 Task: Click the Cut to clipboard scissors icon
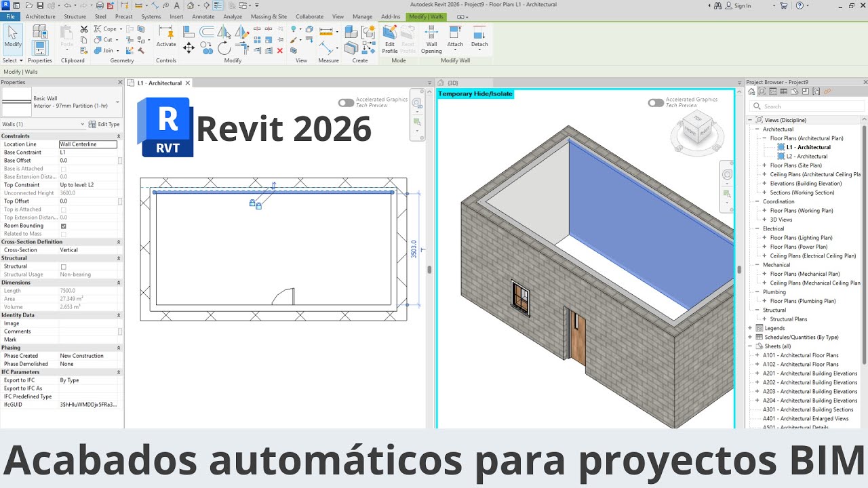click(x=84, y=29)
